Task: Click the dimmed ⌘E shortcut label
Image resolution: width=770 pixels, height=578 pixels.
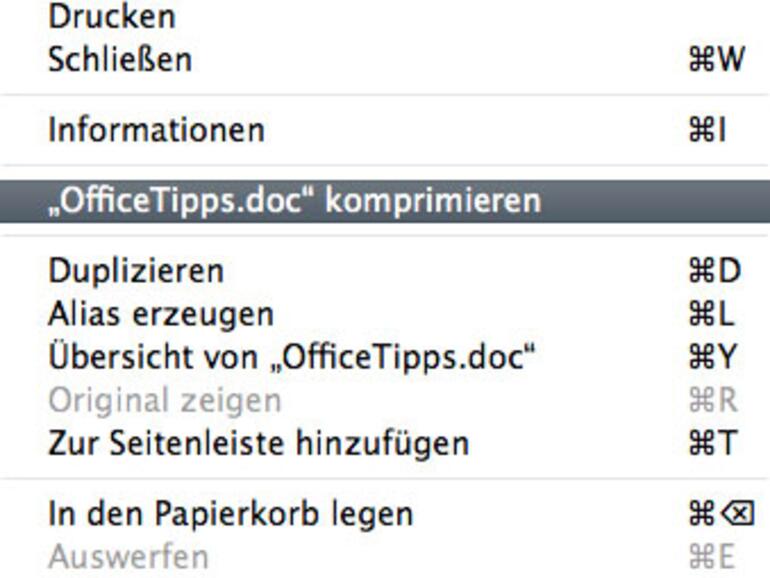Action: click(x=710, y=556)
